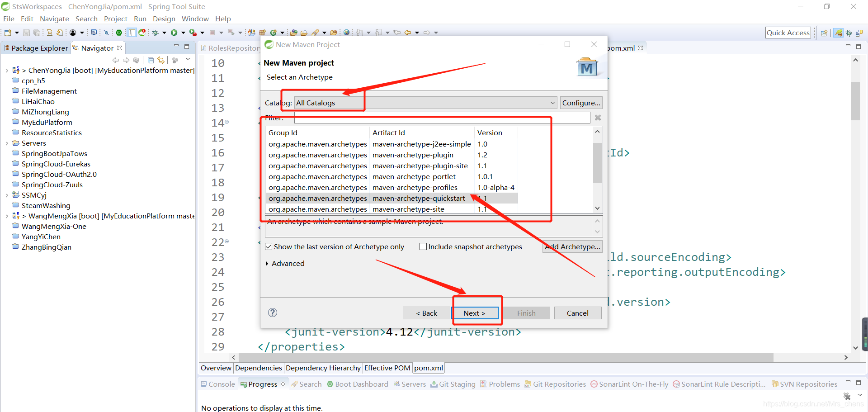This screenshot has width=868, height=412.
Task: Click the Save icon in main toolbar
Action: pyautogui.click(x=26, y=33)
